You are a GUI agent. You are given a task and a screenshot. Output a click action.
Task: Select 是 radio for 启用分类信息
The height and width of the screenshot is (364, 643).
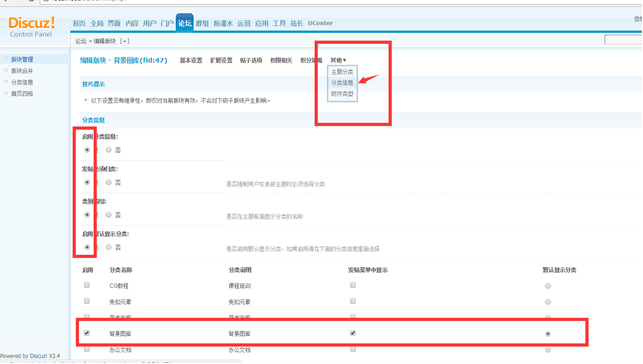(x=87, y=150)
